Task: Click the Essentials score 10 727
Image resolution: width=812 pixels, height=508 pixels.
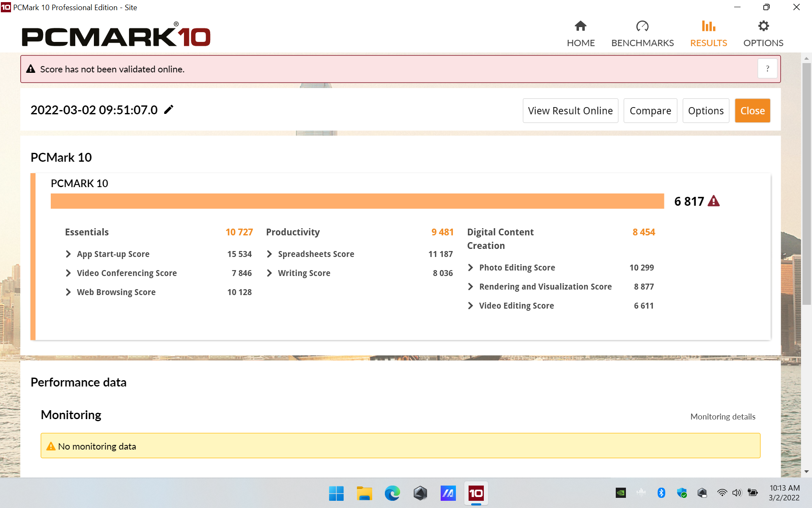Action: tap(239, 232)
